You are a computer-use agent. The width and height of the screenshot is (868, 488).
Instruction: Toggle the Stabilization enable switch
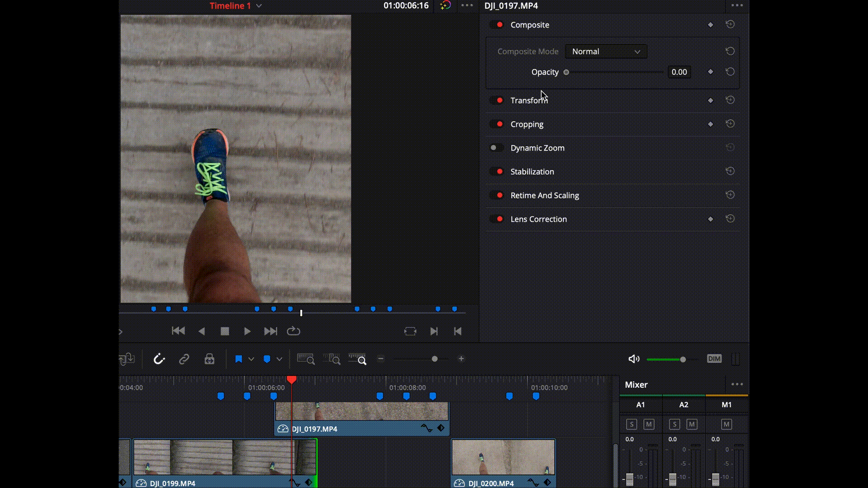click(497, 171)
